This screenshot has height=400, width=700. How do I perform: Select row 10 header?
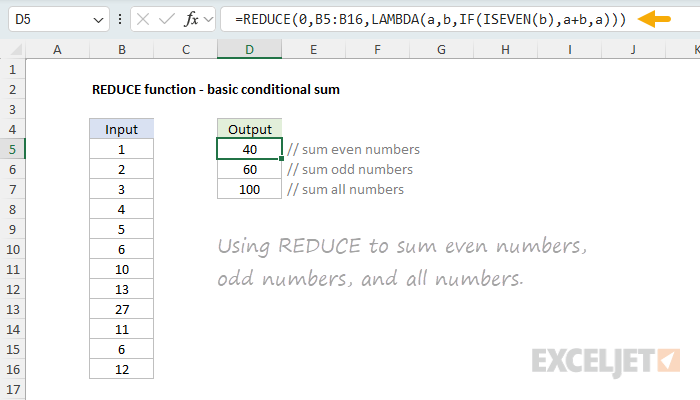12,249
